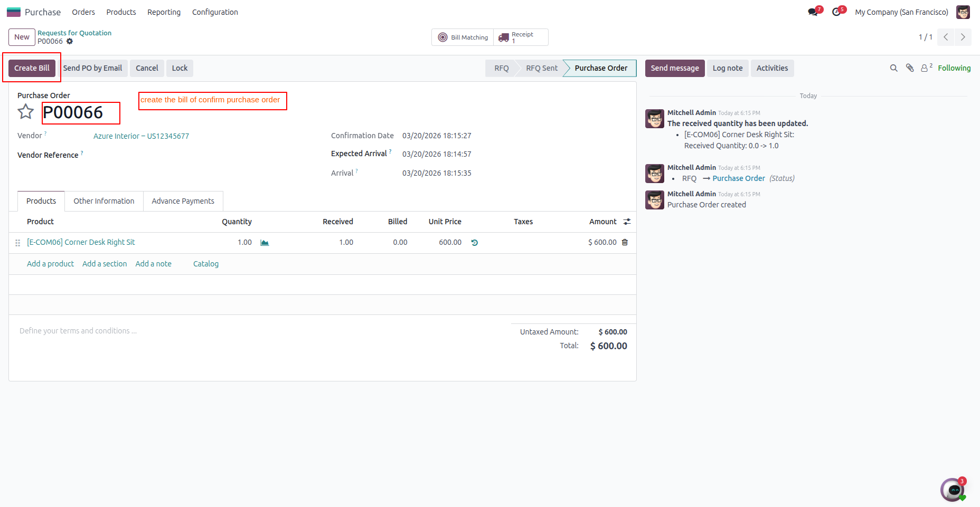
Task: Lock the purchase order
Action: tap(180, 68)
